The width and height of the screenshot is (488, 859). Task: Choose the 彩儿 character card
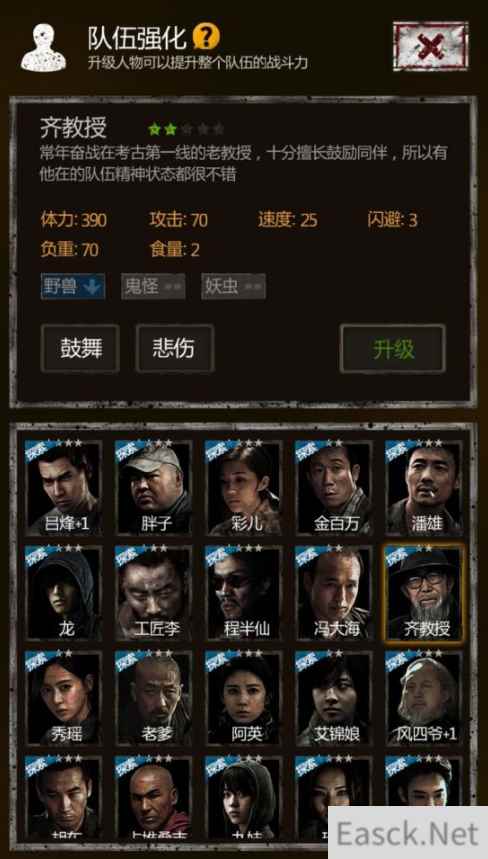(x=244, y=488)
